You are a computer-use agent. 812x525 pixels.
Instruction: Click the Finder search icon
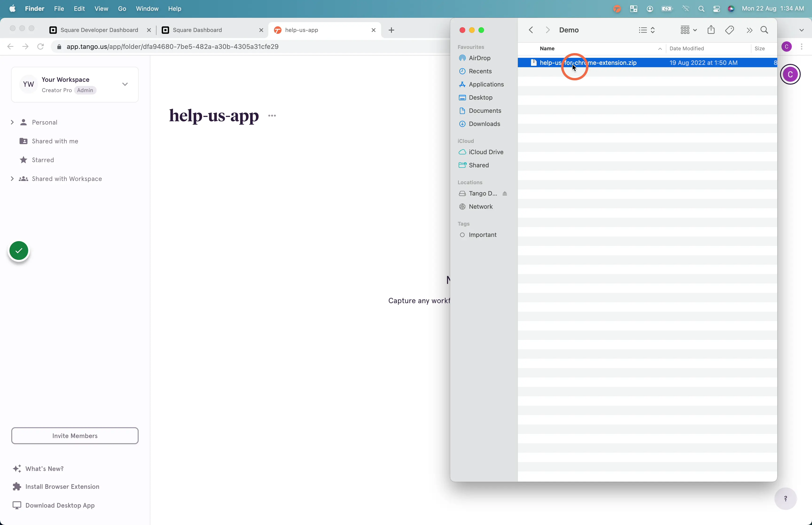[x=764, y=30]
